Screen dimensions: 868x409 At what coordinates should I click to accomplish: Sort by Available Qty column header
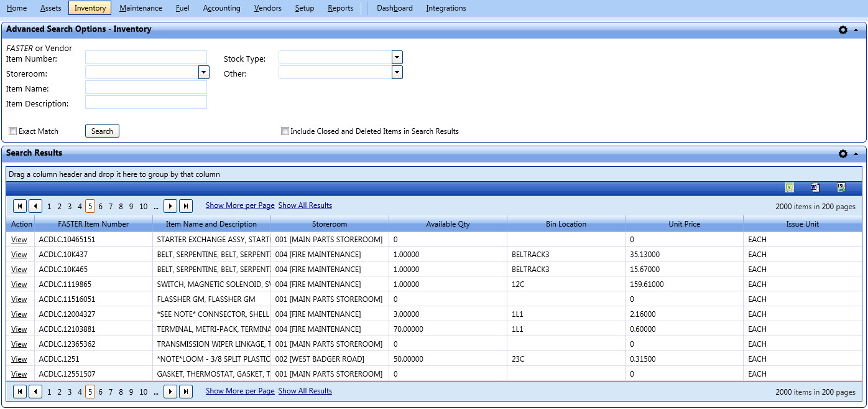pyautogui.click(x=448, y=224)
